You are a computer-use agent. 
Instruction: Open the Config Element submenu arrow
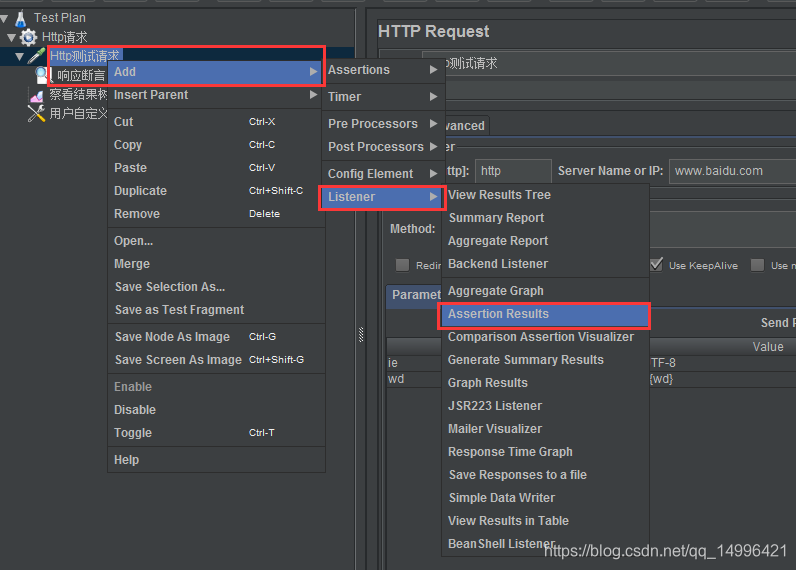tap(434, 174)
